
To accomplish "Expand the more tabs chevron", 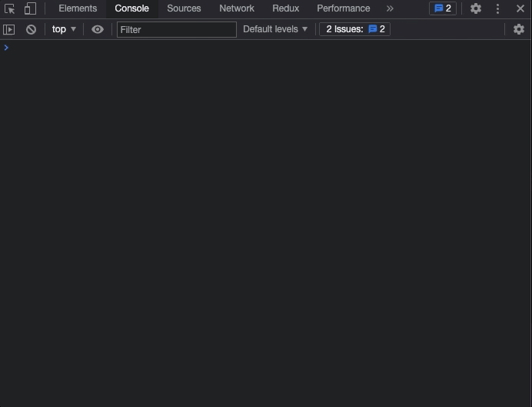I will coord(390,8).
